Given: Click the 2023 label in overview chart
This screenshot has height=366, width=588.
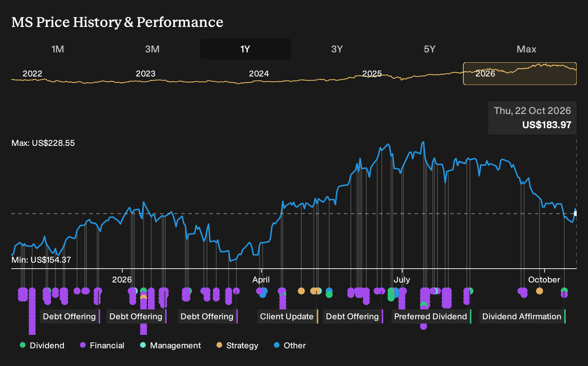Looking at the screenshot, I should (145, 74).
